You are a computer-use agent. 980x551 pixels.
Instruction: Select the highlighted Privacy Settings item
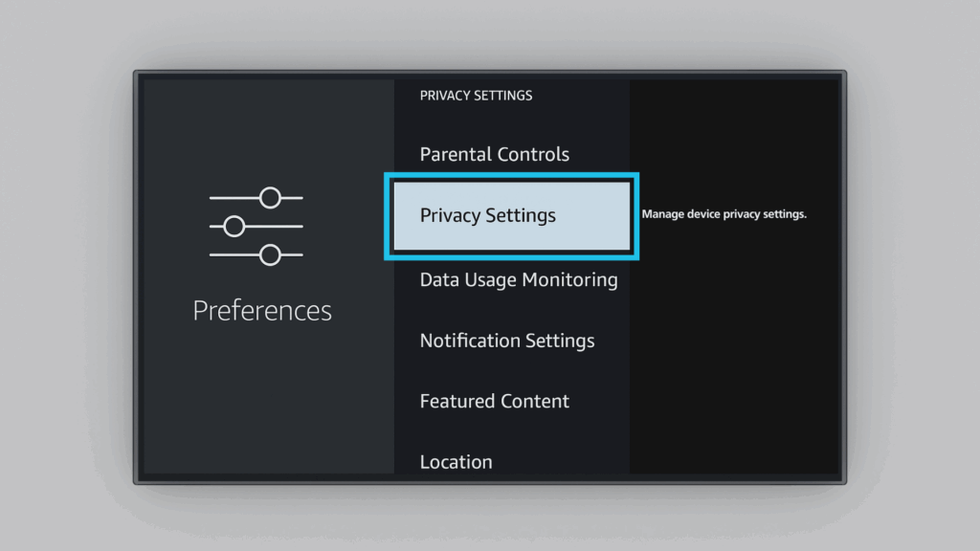[488, 215]
